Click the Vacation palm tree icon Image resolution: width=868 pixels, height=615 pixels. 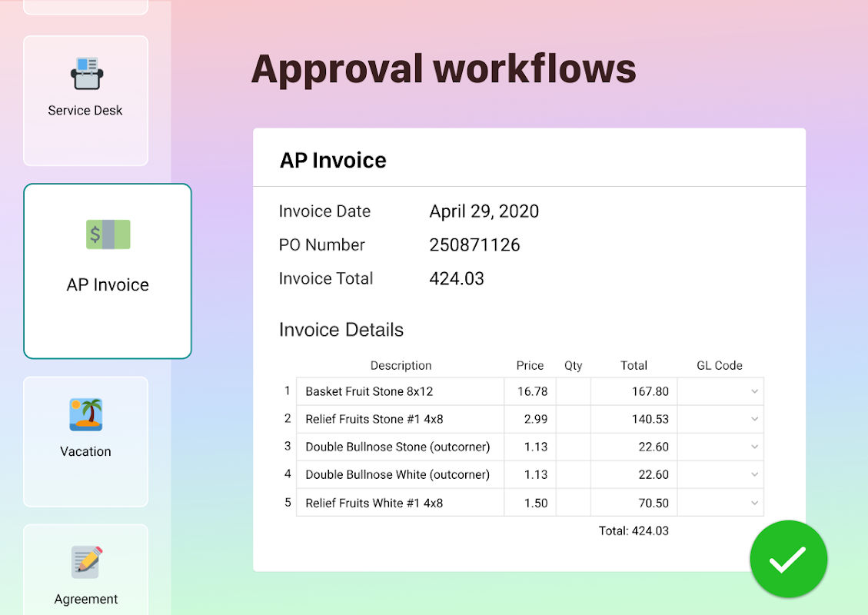tap(86, 414)
